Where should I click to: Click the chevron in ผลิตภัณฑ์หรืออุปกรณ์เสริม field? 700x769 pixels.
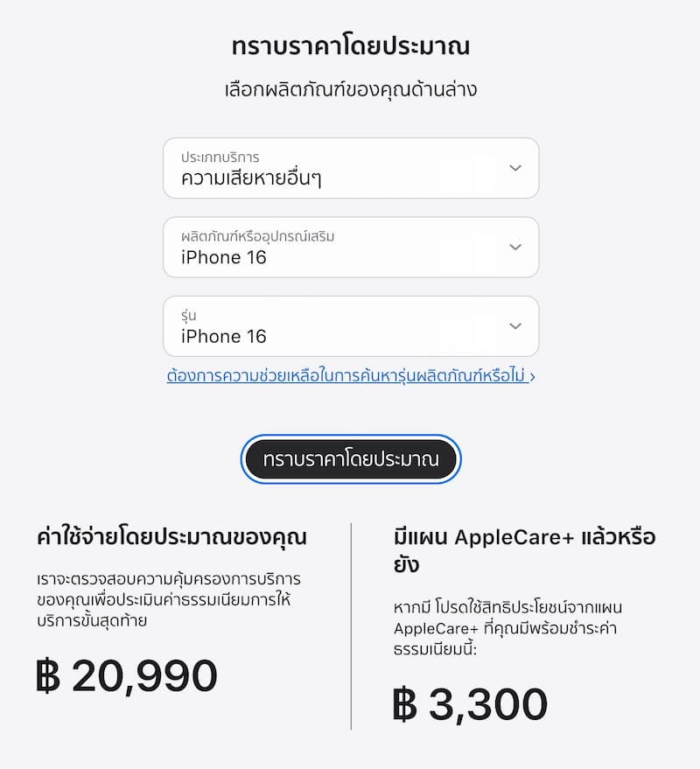(x=515, y=248)
